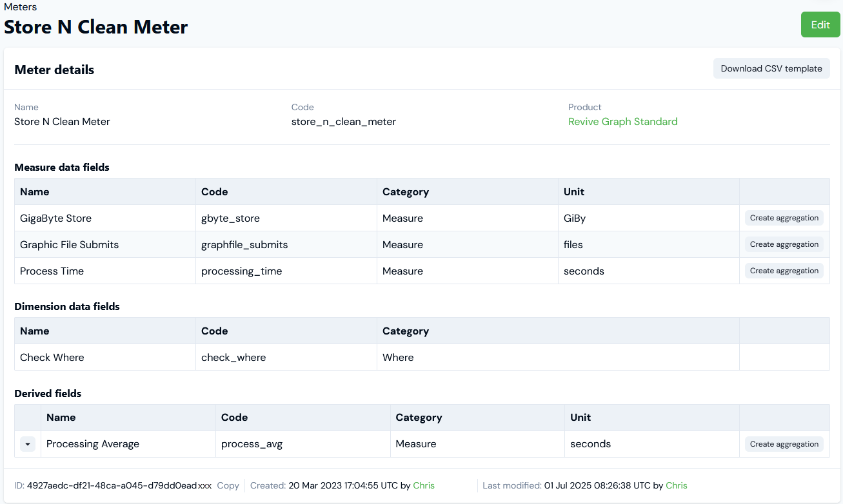Screen dimensions: 843x504
Task: Click the Meter details heading
Action: [54, 70]
